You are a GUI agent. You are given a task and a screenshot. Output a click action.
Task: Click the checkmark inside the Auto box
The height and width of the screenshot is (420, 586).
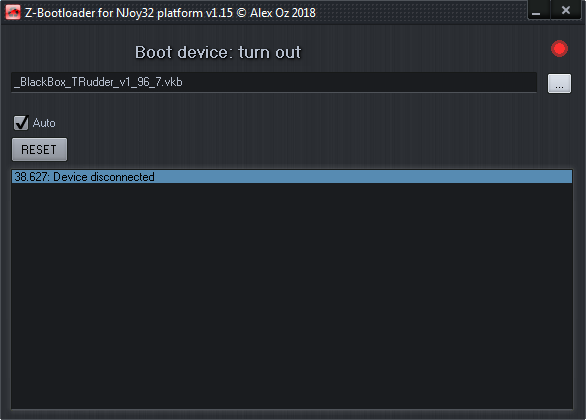click(x=21, y=123)
